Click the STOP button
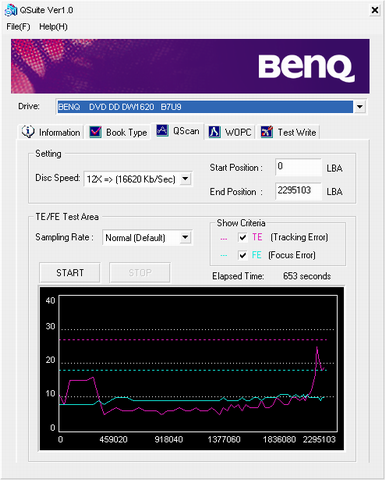 140,273
